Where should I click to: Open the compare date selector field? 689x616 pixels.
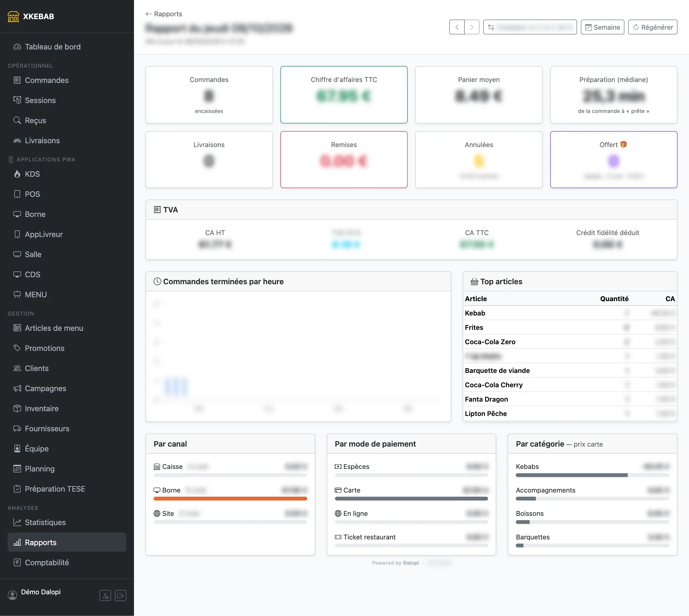pyautogui.click(x=530, y=27)
